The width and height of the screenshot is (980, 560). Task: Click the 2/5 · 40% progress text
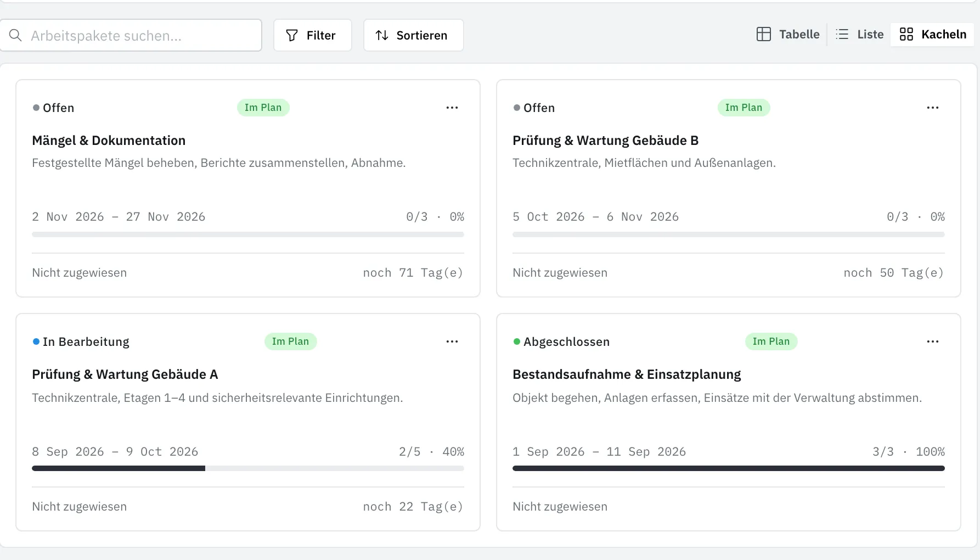click(431, 452)
